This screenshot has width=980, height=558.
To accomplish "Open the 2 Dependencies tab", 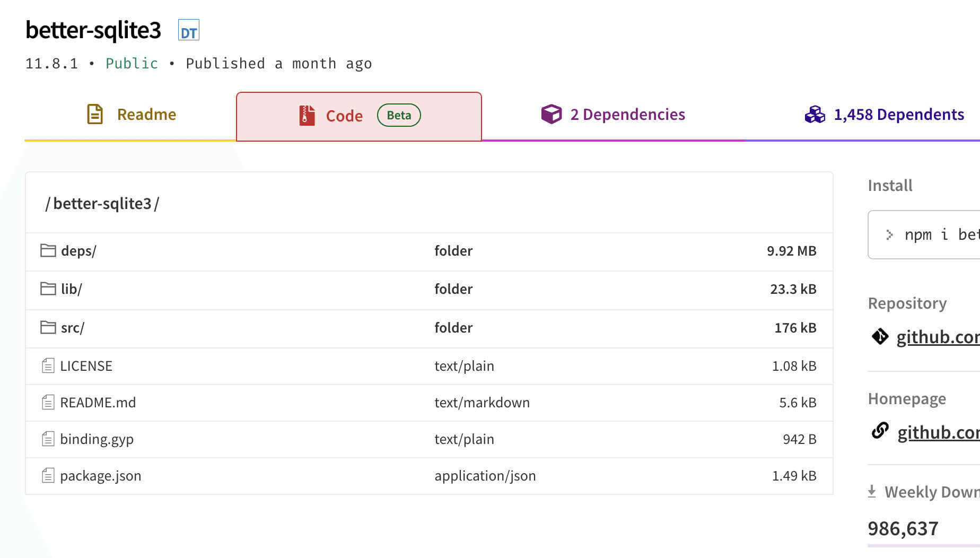I will click(x=613, y=115).
